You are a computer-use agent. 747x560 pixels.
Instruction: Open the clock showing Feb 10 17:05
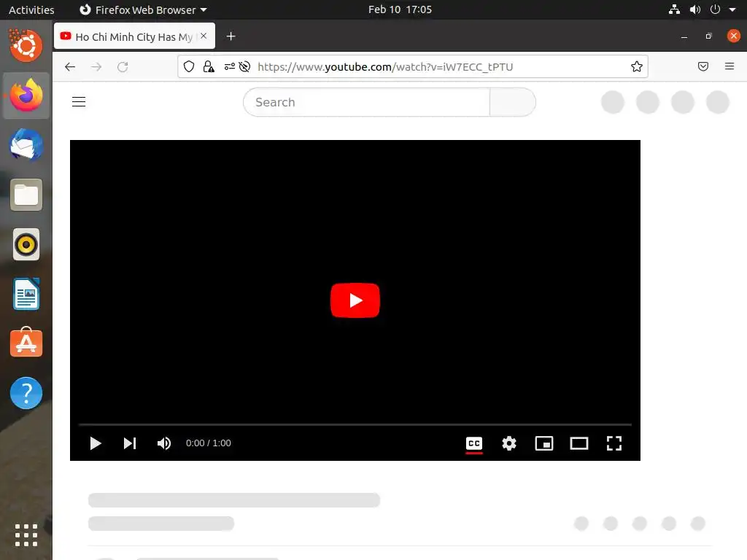tap(400, 9)
